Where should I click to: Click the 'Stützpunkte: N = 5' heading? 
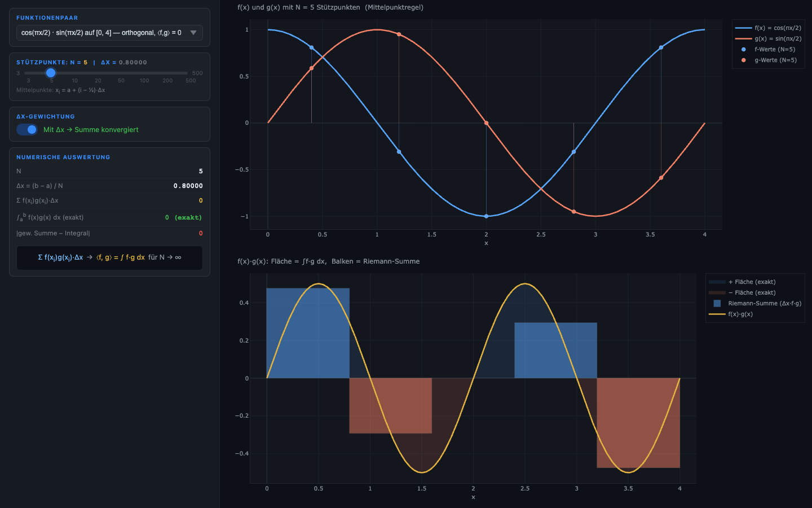pos(52,63)
